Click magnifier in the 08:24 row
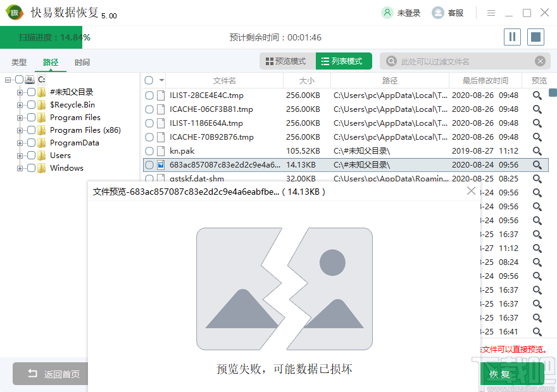The image size is (557, 392). pyautogui.click(x=537, y=262)
